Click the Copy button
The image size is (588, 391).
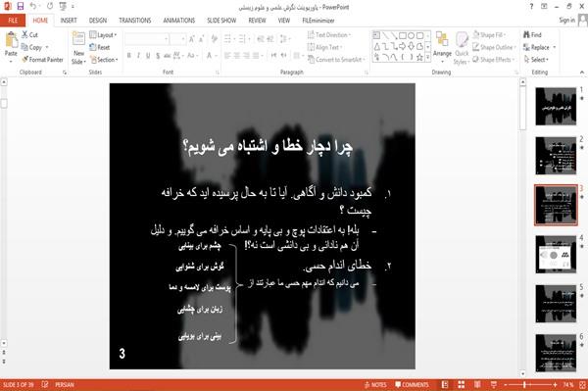31,47
